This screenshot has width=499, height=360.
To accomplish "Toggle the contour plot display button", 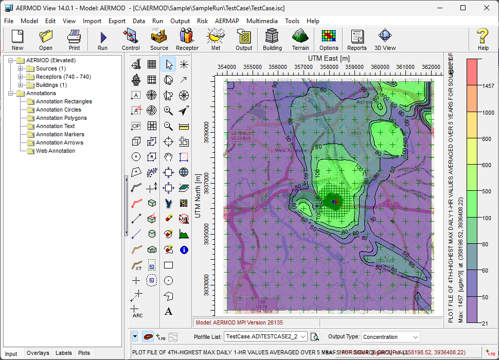I will 148,337.
